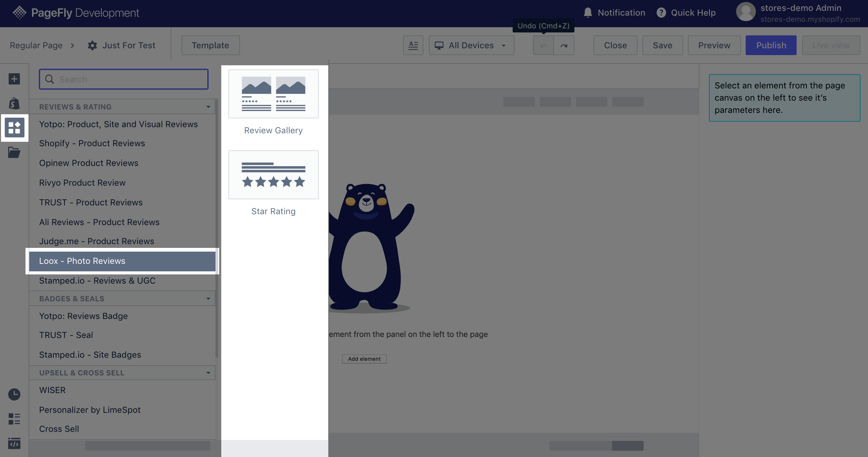Viewport: 868px width, 457px height.
Task: Select the Star Rating element thumbnail
Action: pyautogui.click(x=273, y=175)
